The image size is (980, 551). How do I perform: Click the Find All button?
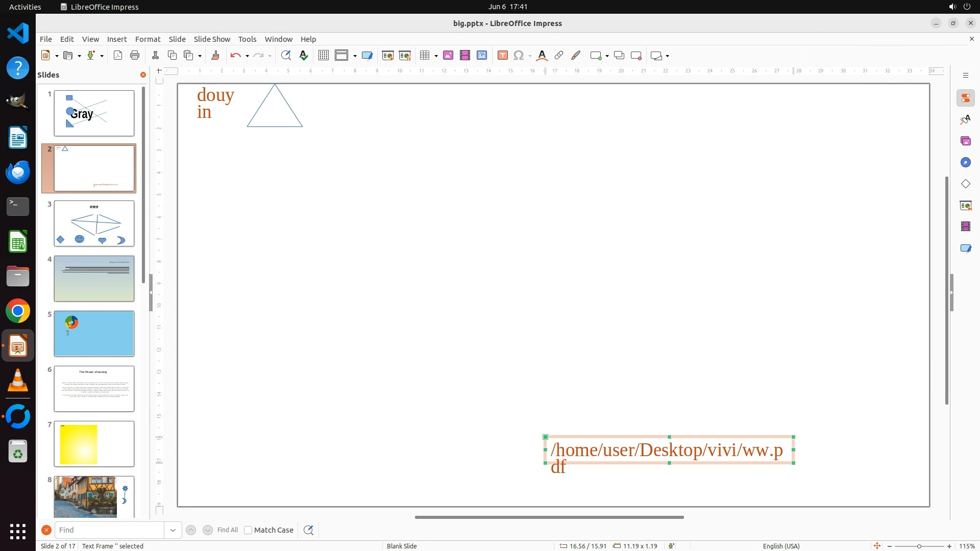pyautogui.click(x=228, y=530)
